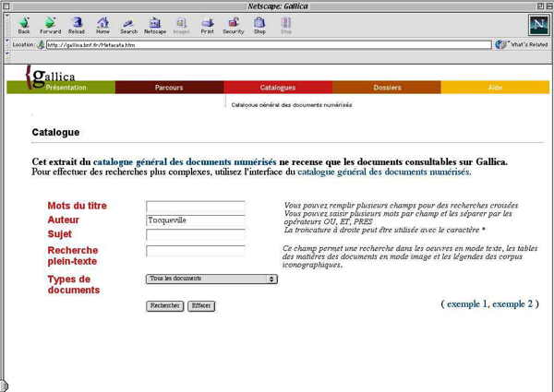Click the Rechercher button
This screenshot has width=554, height=392.
point(164,306)
